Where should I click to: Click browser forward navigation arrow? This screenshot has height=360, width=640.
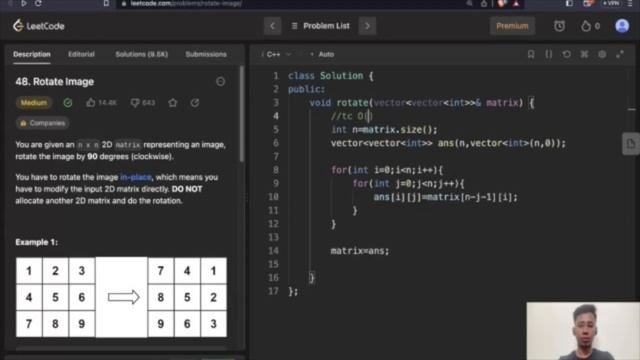tap(24, 3)
